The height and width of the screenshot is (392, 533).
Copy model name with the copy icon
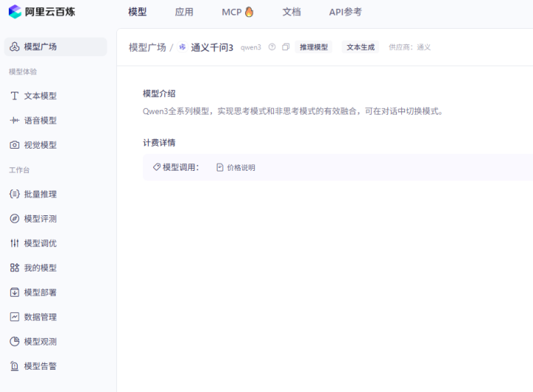coord(286,47)
